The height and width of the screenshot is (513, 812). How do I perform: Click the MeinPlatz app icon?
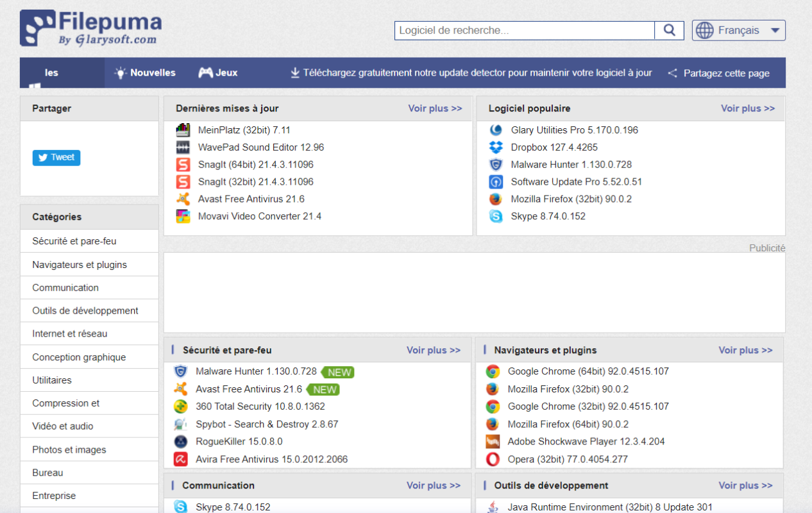[183, 130]
